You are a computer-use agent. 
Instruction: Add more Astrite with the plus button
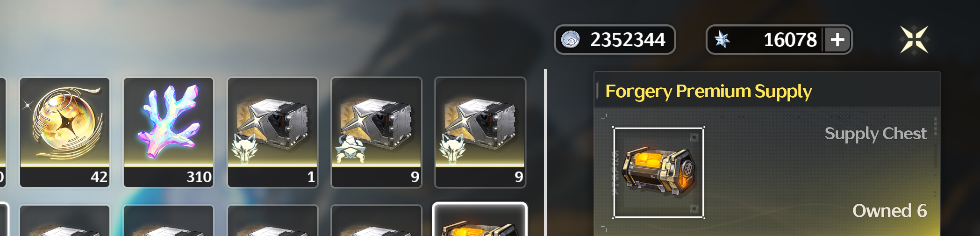[x=837, y=40]
